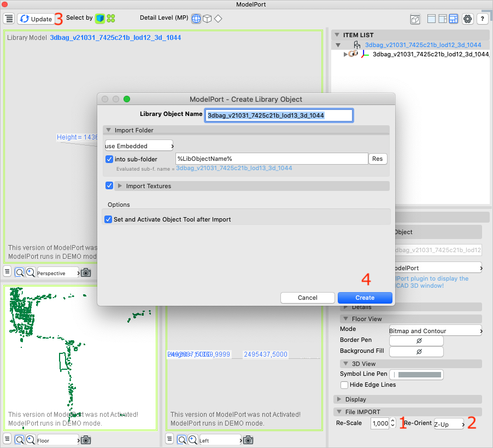Cancel the Create Library Object dialog
The height and width of the screenshot is (448, 493).
[x=308, y=298]
